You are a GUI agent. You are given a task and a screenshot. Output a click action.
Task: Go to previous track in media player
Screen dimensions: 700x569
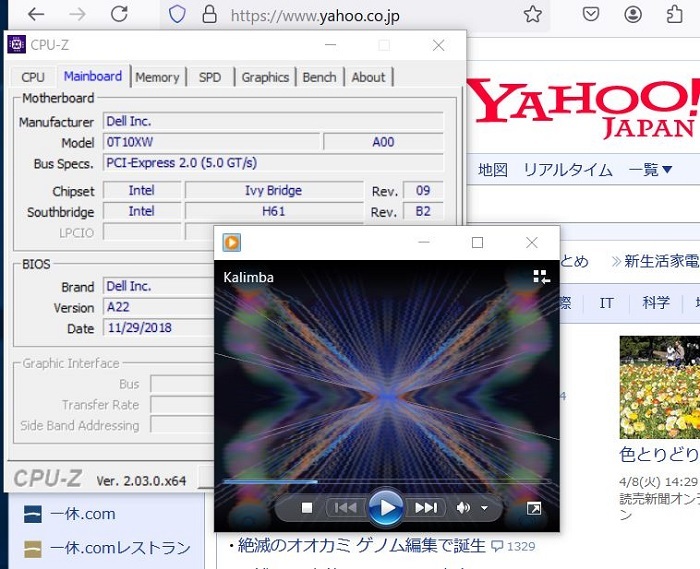[345, 508]
